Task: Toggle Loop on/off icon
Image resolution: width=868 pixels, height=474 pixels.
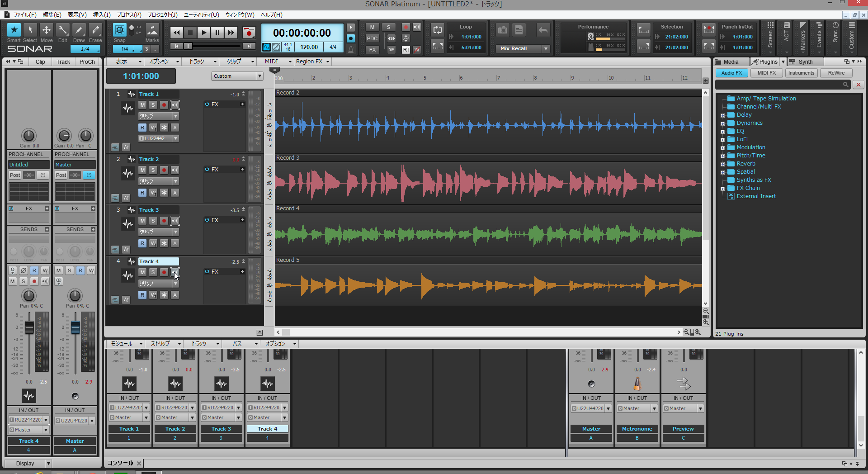Action: point(438,30)
